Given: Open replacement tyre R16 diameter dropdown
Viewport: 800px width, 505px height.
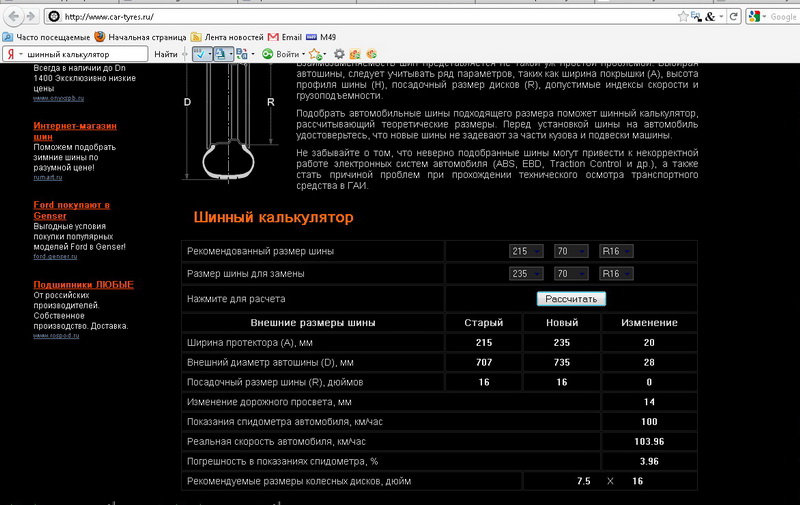Looking at the screenshot, I should (616, 273).
